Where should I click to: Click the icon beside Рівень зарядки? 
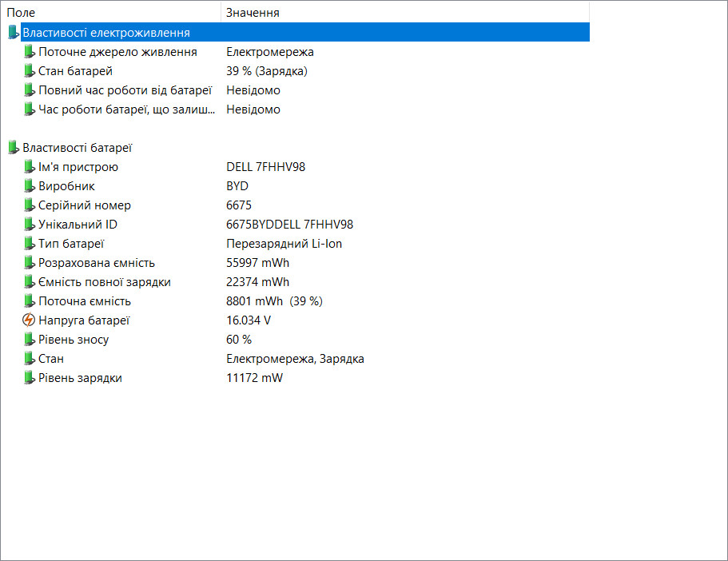[30, 378]
